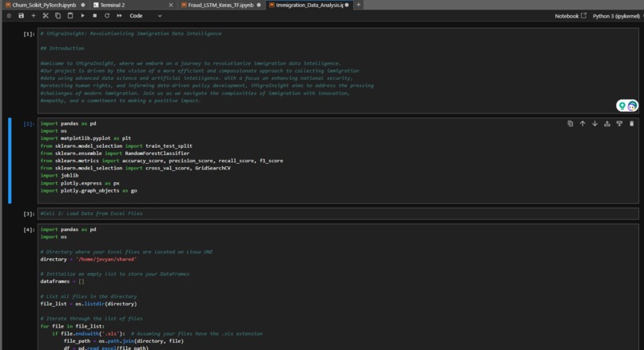Move cell 2 down with the down arrow
The image size is (644, 350).
[594, 124]
